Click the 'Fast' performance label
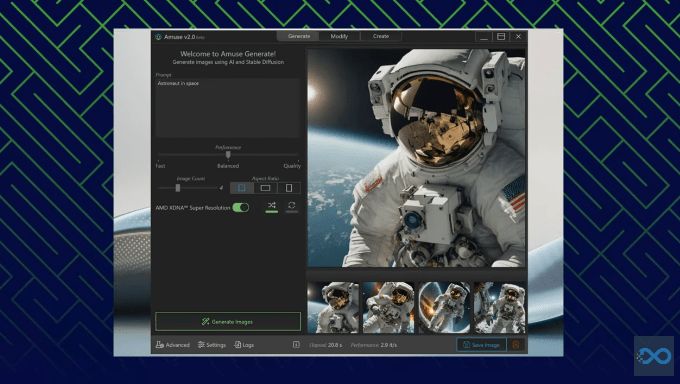Image resolution: width=680 pixels, height=384 pixels. coord(160,166)
